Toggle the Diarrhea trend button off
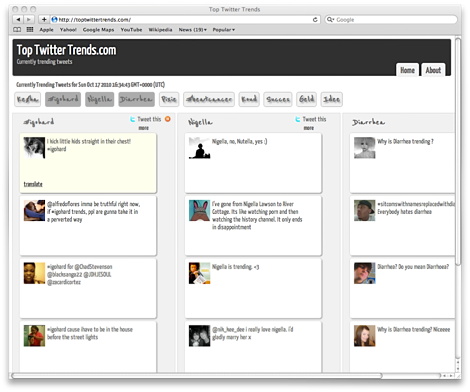 (x=136, y=99)
